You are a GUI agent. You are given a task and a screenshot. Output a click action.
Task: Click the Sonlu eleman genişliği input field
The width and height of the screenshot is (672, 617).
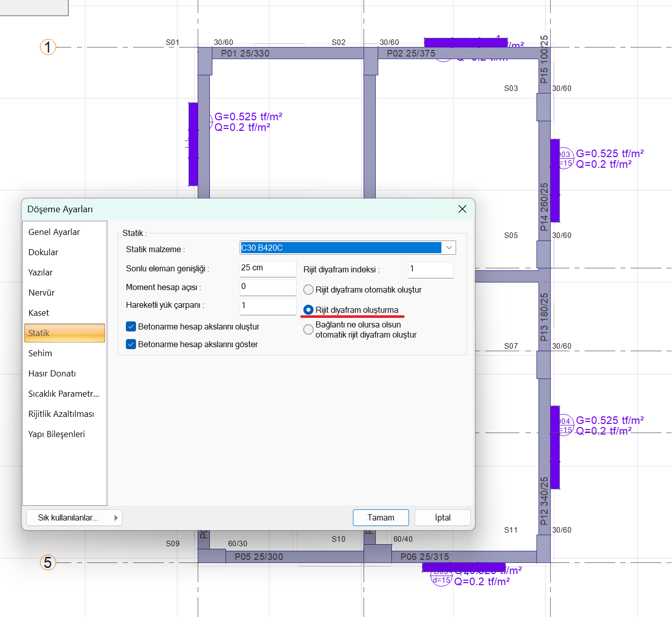point(267,268)
